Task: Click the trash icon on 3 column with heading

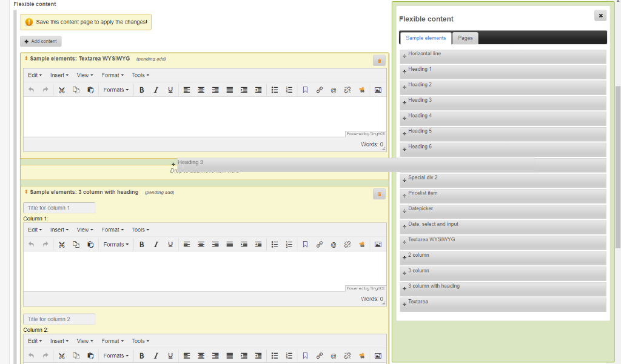Action: click(x=379, y=194)
